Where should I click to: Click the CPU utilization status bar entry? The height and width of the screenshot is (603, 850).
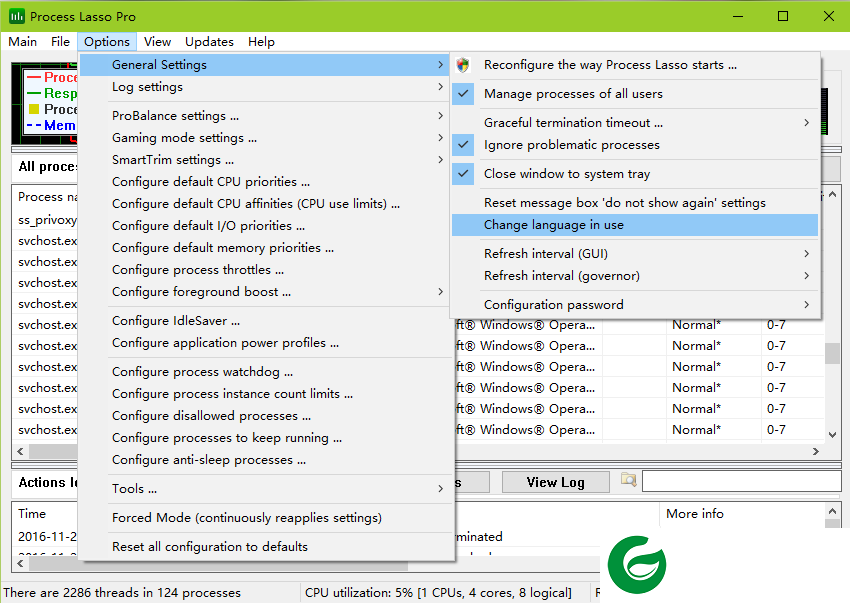click(x=438, y=593)
